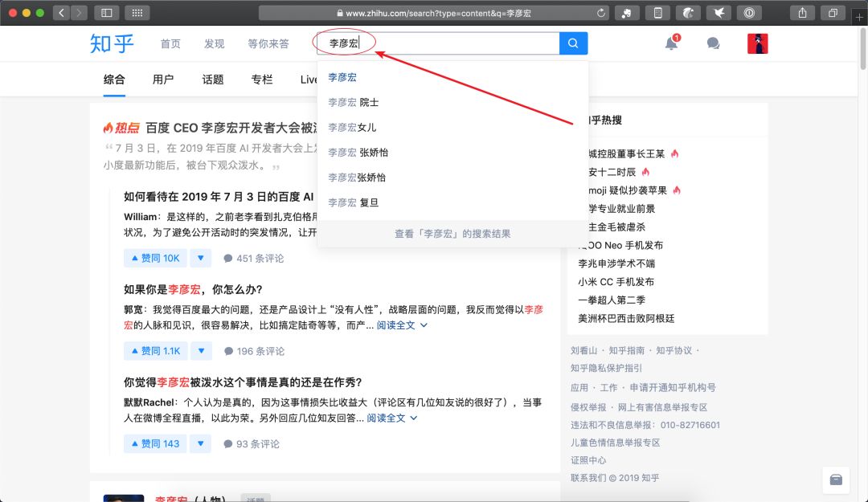
Task: Open hot search 李兆申涉学术不端
Action: [x=616, y=263]
